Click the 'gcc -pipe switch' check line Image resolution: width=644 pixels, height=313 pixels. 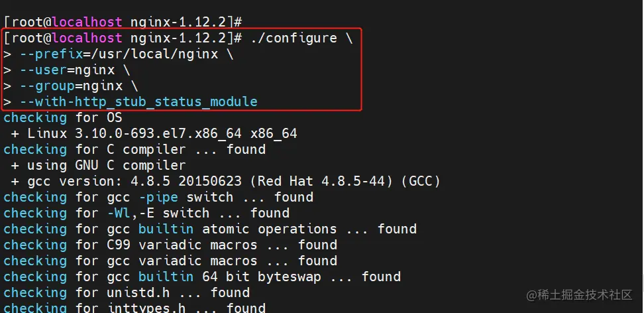[158, 197]
